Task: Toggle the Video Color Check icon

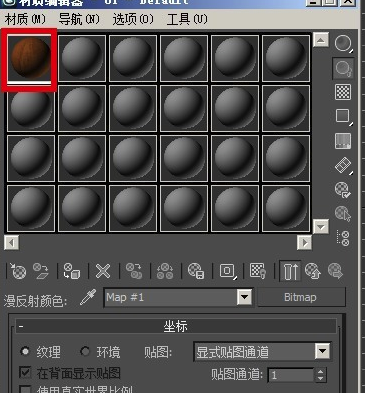Action: click(x=343, y=141)
